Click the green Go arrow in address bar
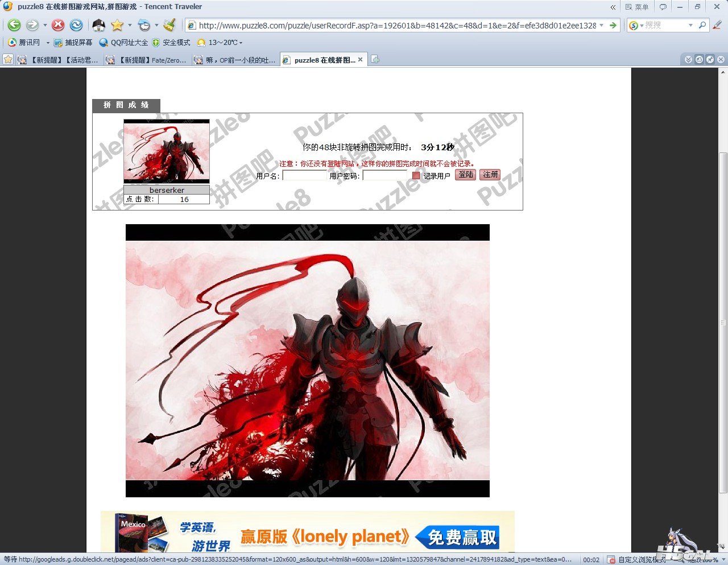 tap(613, 25)
